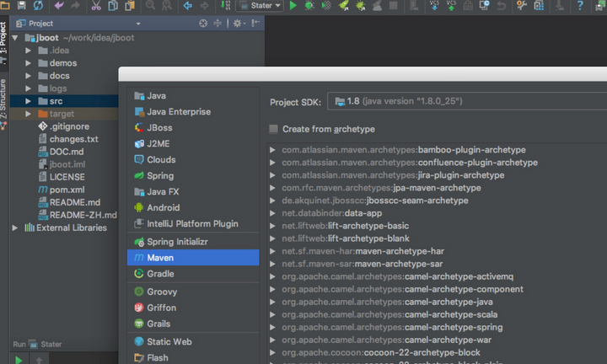Click scroll from source target icon
Viewport: 607px width, 364px height.
(203, 24)
